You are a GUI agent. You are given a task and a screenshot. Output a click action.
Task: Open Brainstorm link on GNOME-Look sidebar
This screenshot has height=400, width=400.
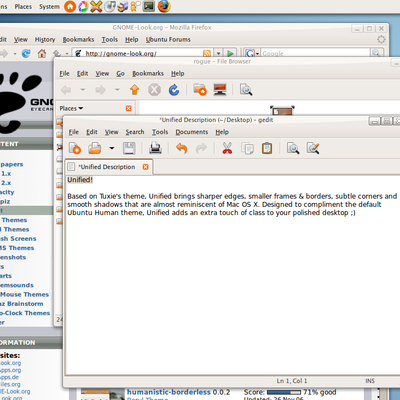(x=22, y=304)
